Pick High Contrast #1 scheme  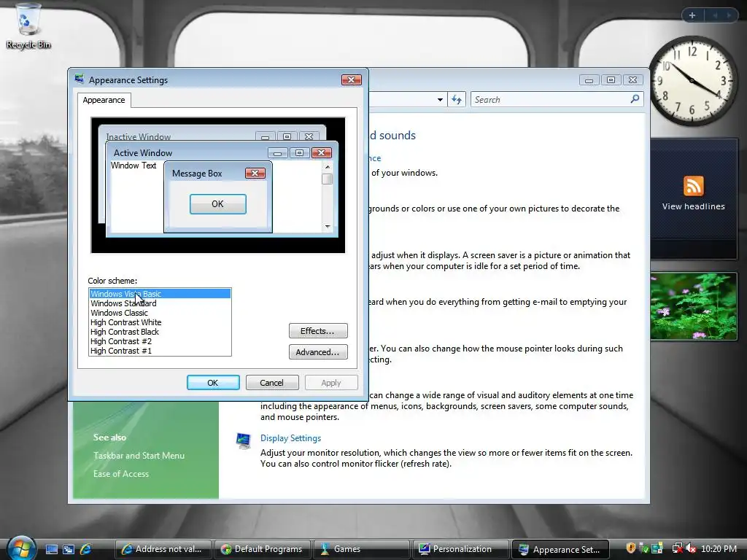(x=160, y=351)
